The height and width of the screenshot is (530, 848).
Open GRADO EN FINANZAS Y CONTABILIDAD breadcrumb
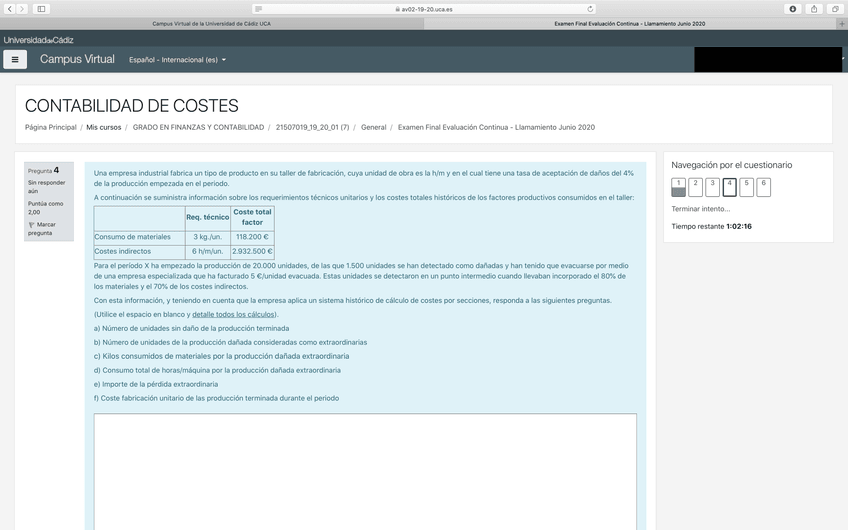(198, 127)
